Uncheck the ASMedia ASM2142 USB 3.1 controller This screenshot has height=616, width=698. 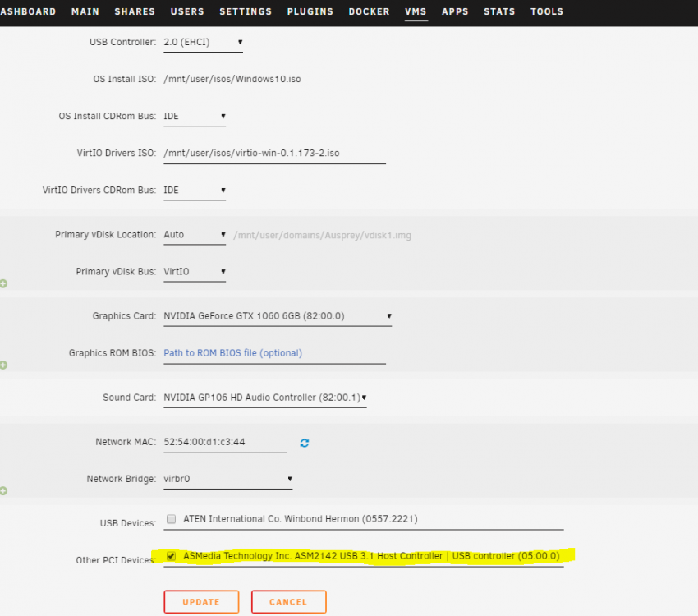(171, 556)
